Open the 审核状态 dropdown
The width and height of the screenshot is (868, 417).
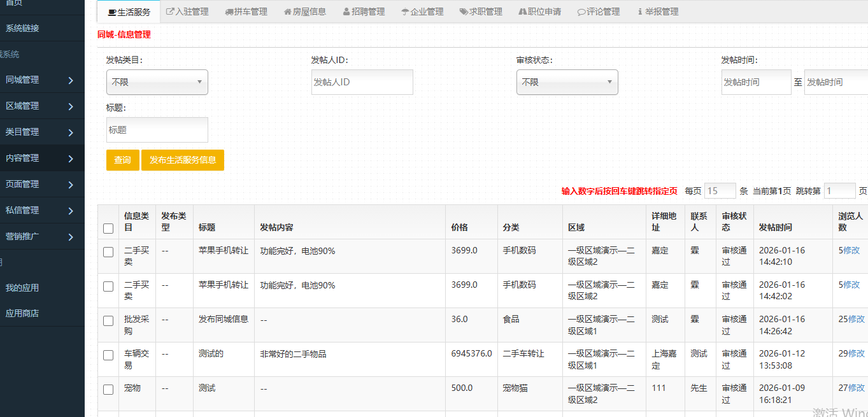(x=567, y=82)
